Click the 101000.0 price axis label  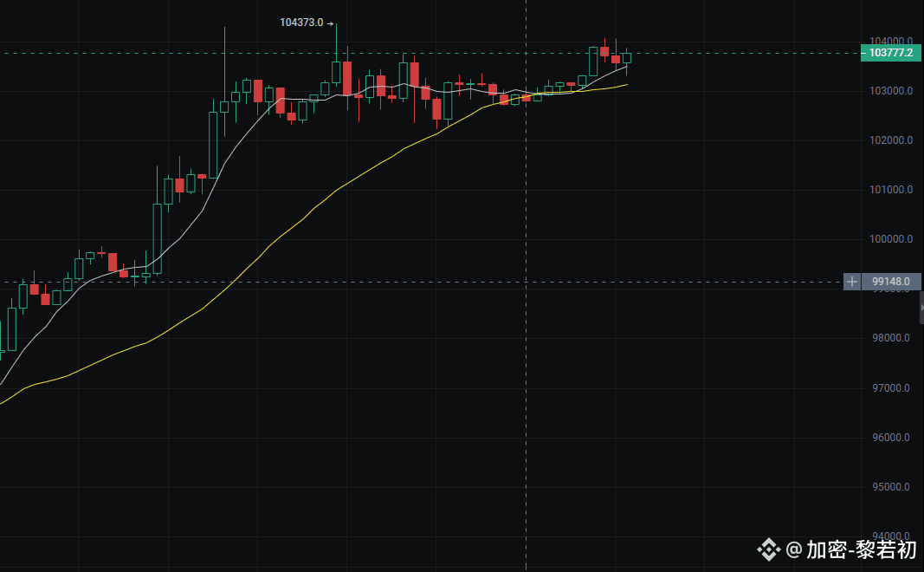(x=891, y=190)
